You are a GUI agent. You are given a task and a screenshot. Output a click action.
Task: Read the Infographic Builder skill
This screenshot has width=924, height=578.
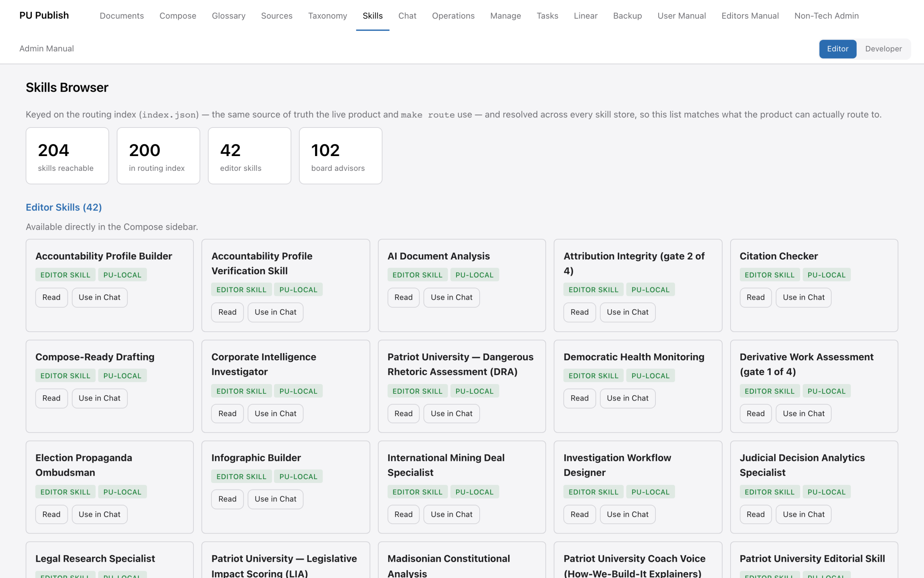[x=227, y=499]
